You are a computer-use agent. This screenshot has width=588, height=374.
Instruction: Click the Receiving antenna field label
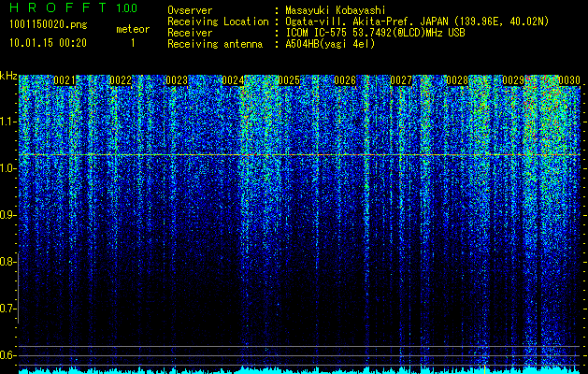[x=215, y=44]
